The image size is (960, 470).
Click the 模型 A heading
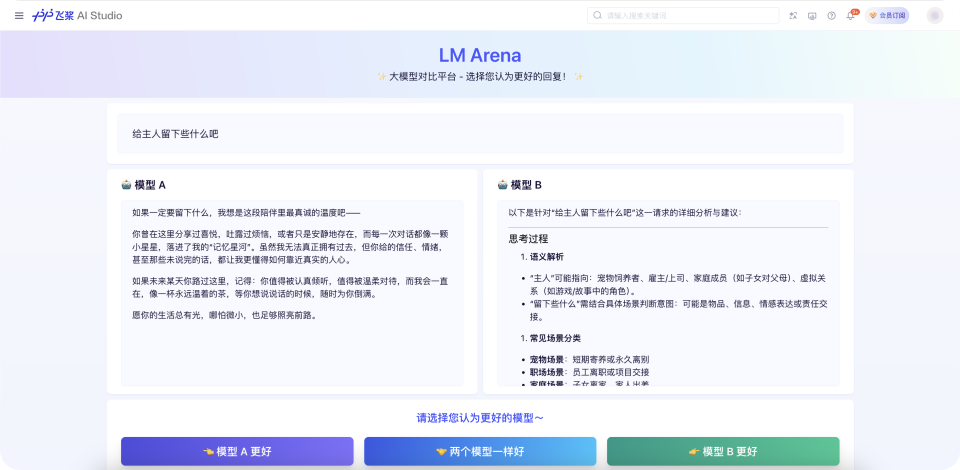pyautogui.click(x=150, y=185)
